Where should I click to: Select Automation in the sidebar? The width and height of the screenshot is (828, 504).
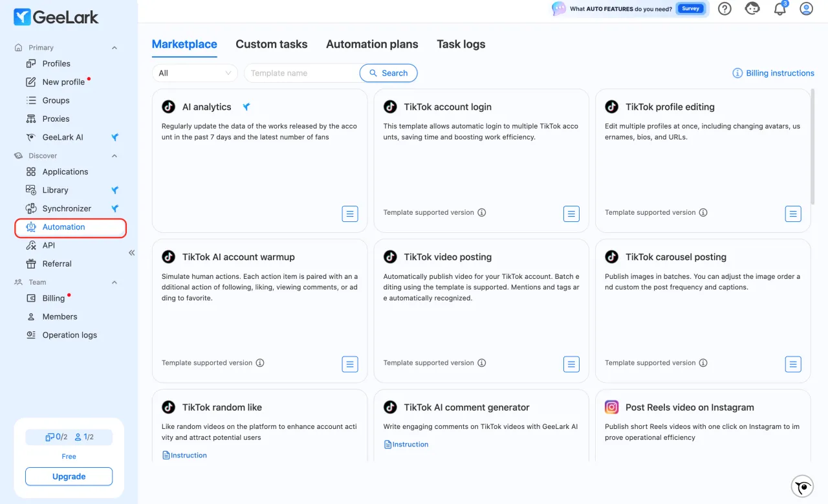click(x=71, y=227)
